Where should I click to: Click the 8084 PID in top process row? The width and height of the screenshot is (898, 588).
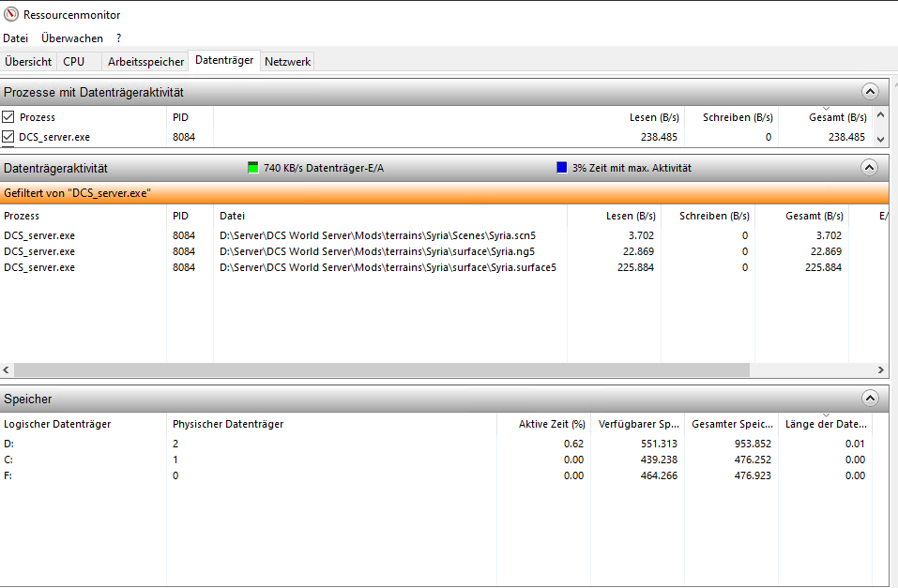click(184, 137)
